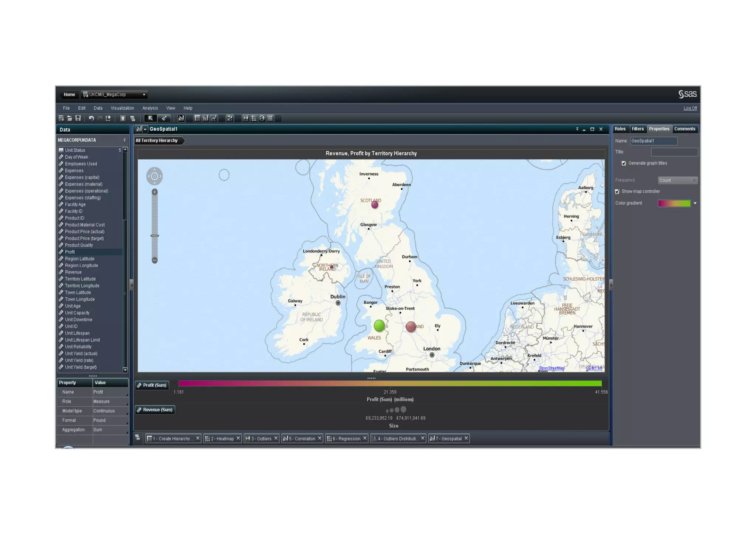Open the Analysis menu
The width and height of the screenshot is (756, 534).
tap(150, 108)
